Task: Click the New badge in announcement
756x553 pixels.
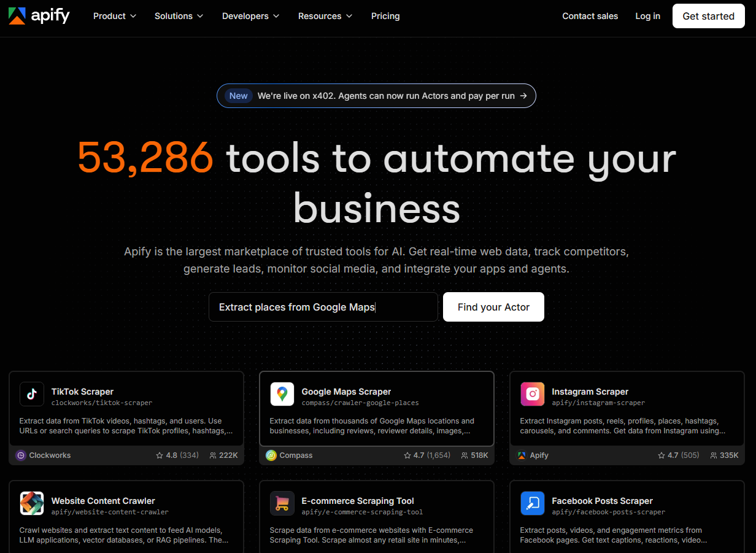Action: tap(239, 96)
